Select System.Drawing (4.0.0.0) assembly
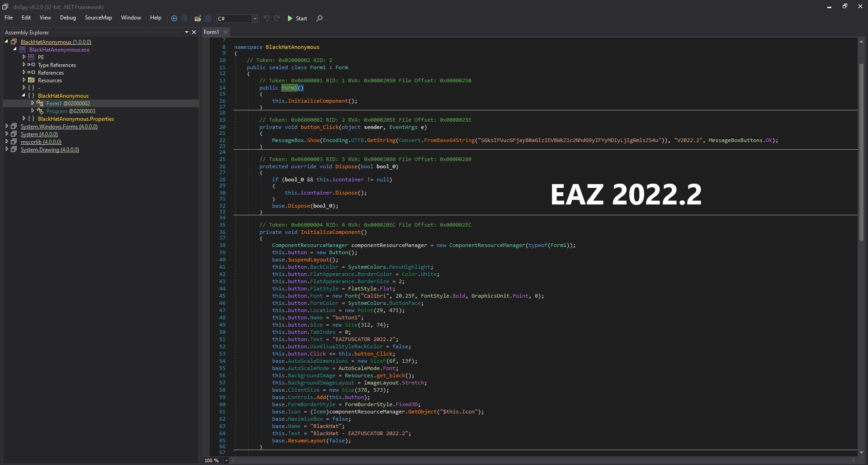The width and height of the screenshot is (868, 465). click(50, 150)
